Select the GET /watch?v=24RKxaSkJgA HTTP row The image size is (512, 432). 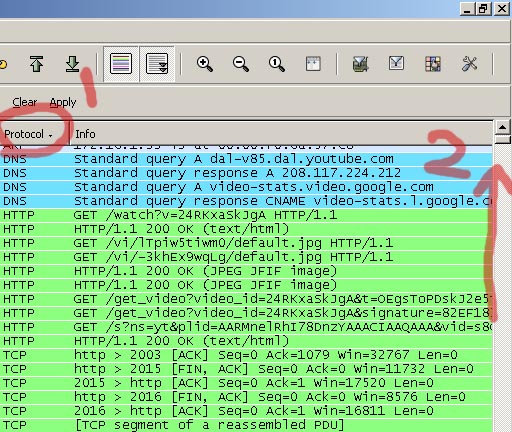point(246,215)
